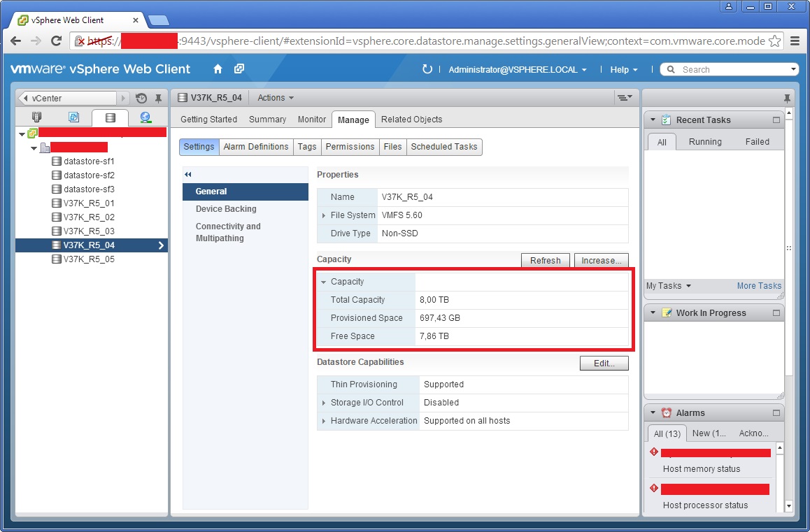Click Host memory status alarm icon

(x=654, y=452)
